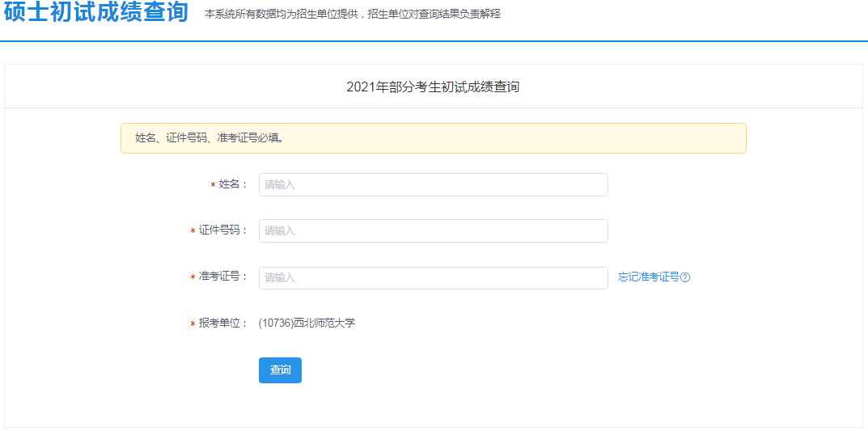This screenshot has height=431, width=868.
Task: Click the 准考证号 field label
Action: pos(223,277)
